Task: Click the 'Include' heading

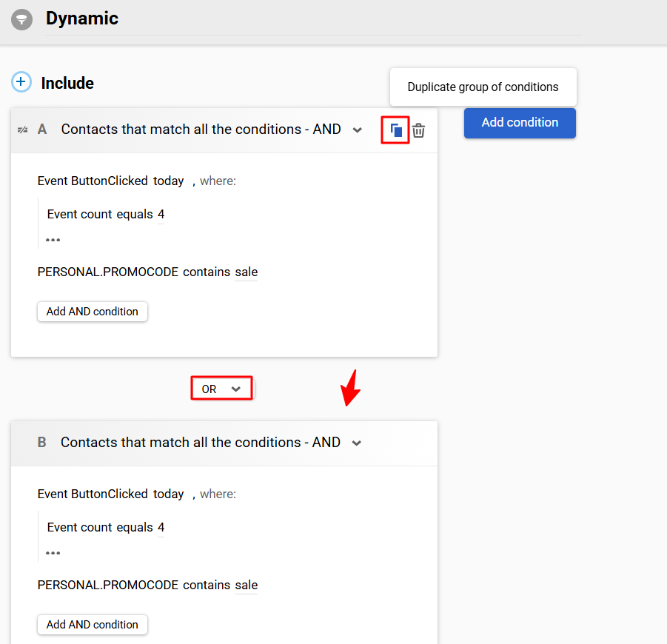Action: (67, 83)
